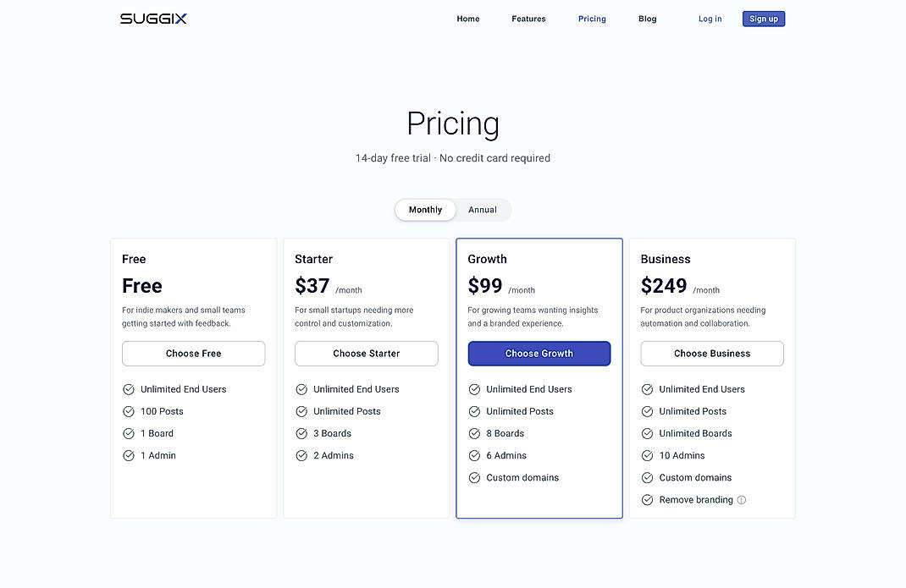This screenshot has height=588, width=906.
Task: Click the Log in link
Action: click(x=710, y=19)
